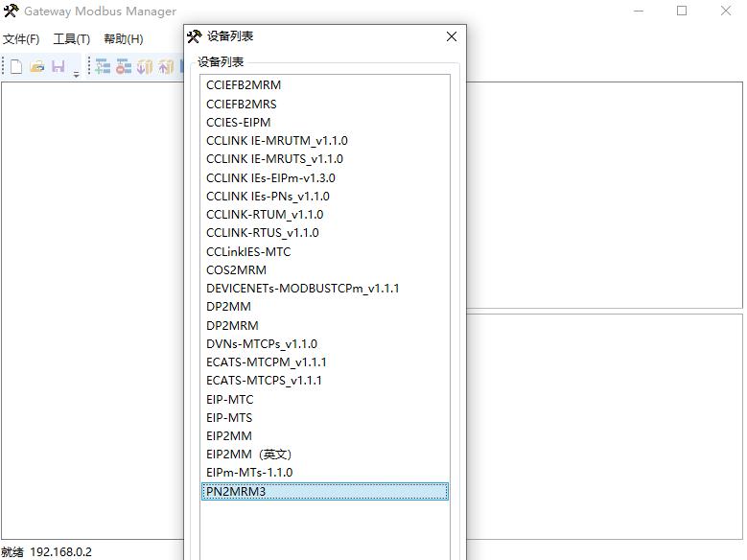Image resolution: width=747 pixels, height=560 pixels.
Task: Select COS2MRM device entry
Action: click(x=325, y=270)
